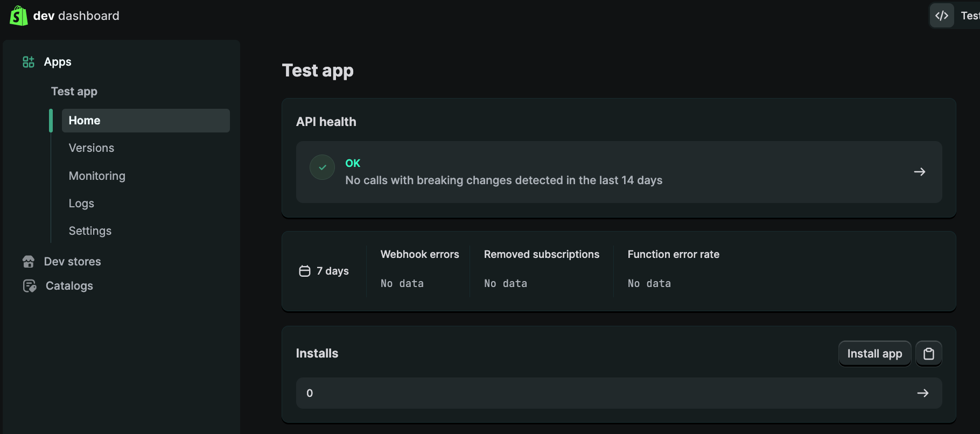Open the Versions page

(92, 148)
